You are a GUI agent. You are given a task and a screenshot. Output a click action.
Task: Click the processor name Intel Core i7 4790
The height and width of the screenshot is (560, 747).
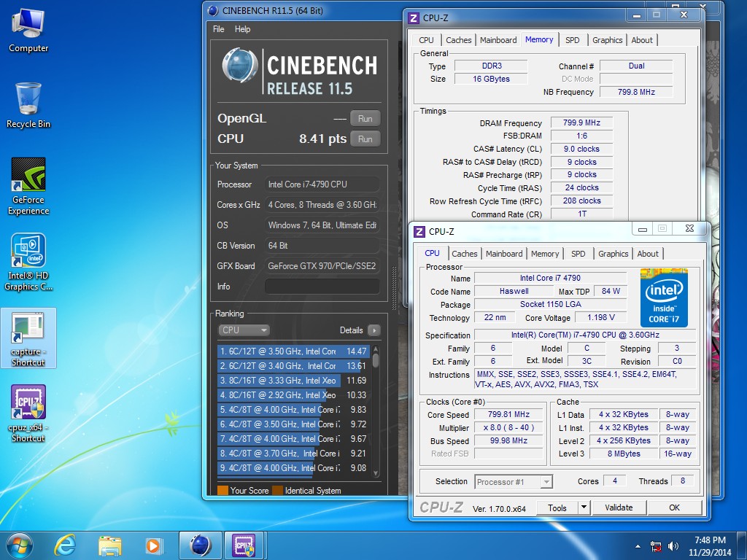tap(550, 278)
